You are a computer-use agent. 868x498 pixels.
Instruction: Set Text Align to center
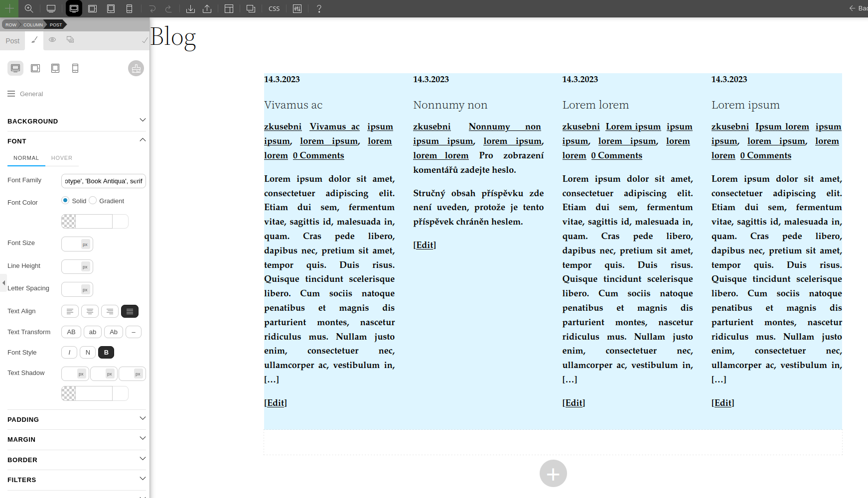click(x=90, y=311)
